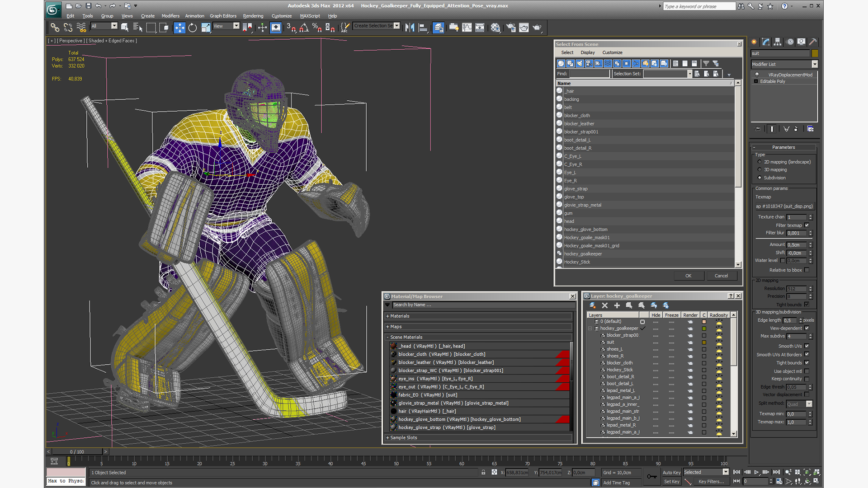Viewport: 868px width, 488px height.
Task: Toggle Display Cameras filter in Select From Scene
Action: (x=589, y=63)
